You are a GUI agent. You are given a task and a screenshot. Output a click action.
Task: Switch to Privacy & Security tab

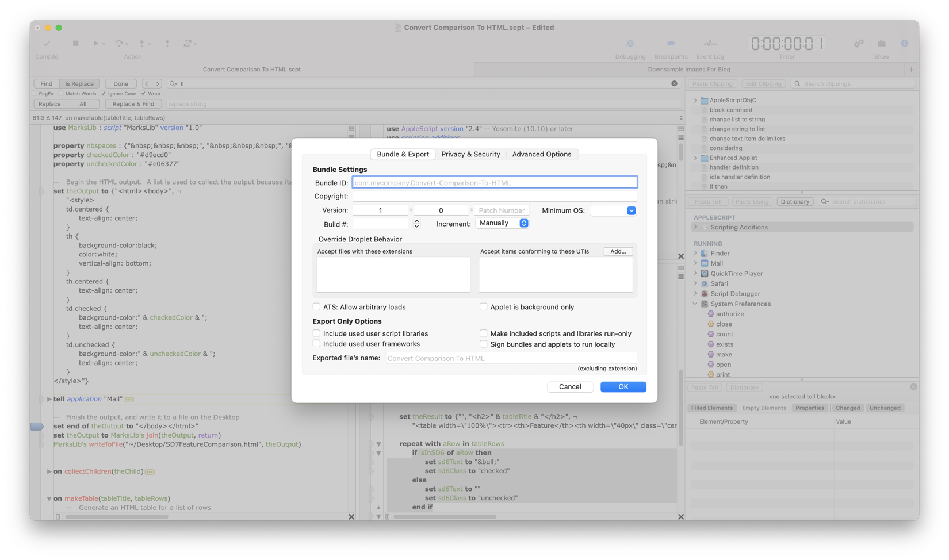pyautogui.click(x=470, y=154)
